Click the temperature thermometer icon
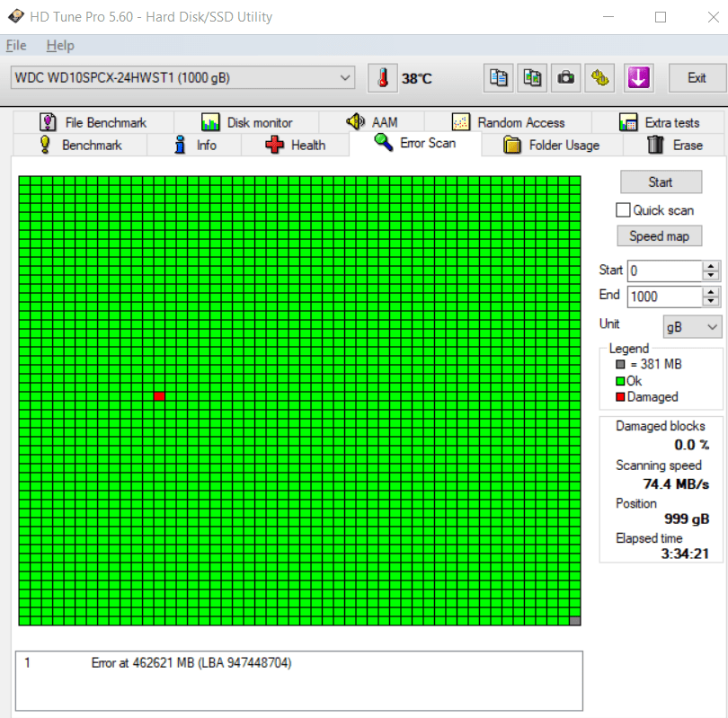 pyautogui.click(x=381, y=78)
